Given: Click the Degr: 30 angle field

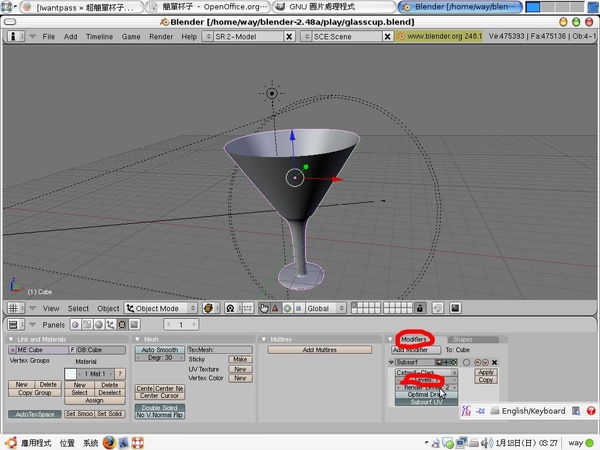Looking at the screenshot, I should (160, 358).
